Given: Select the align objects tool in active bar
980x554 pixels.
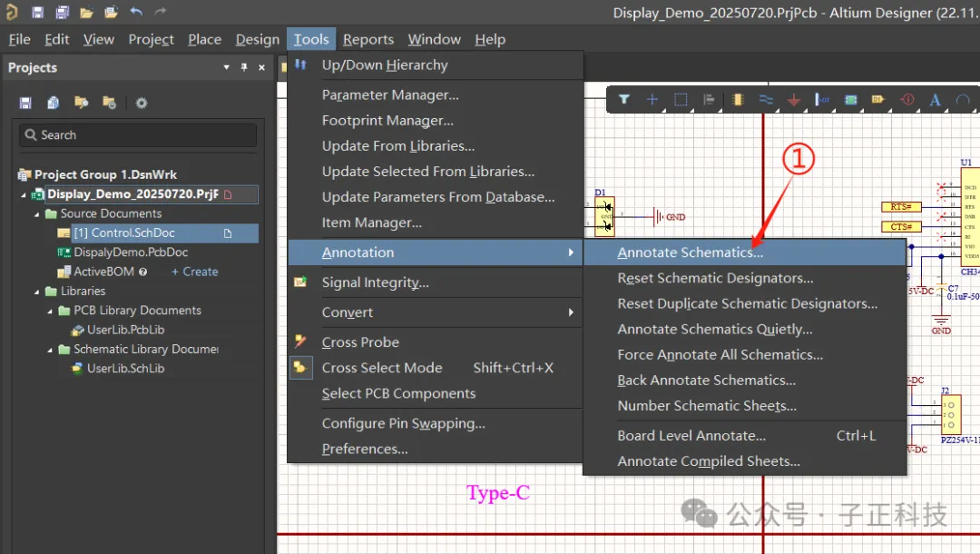Looking at the screenshot, I should [709, 99].
